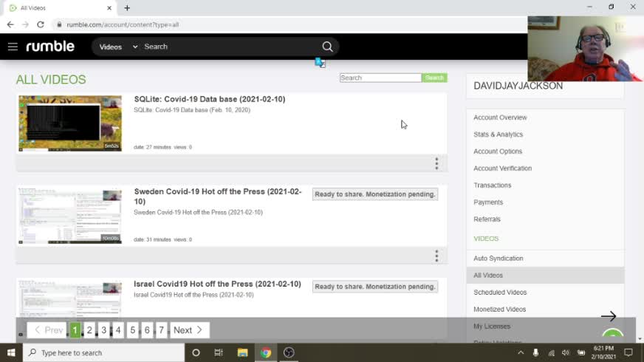Viewport: 644px width, 362px height.
Task: Open Task View on the taskbar
Action: pos(219,352)
